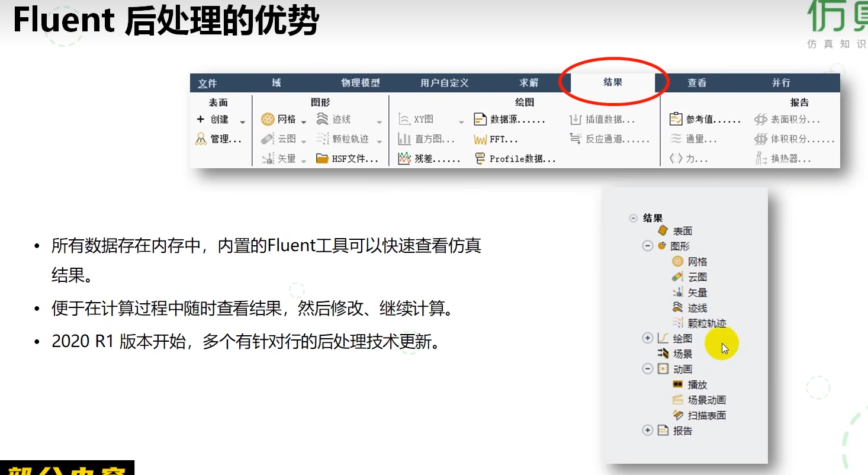Open the 网格 dropdown arrow in ribbon

304,122
